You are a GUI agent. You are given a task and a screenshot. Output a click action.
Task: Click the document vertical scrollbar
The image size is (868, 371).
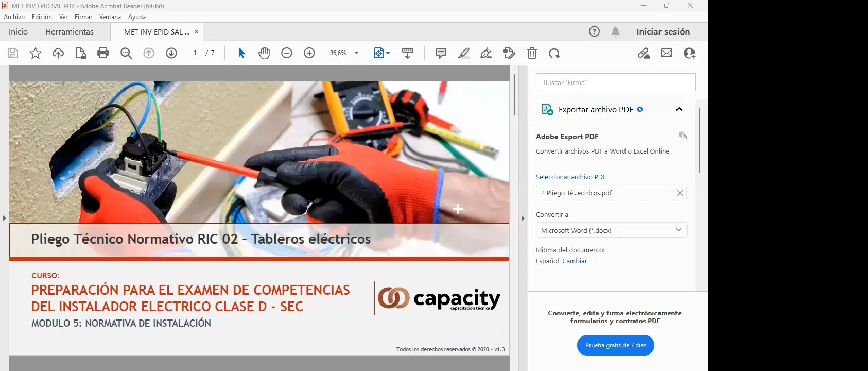tap(514, 95)
